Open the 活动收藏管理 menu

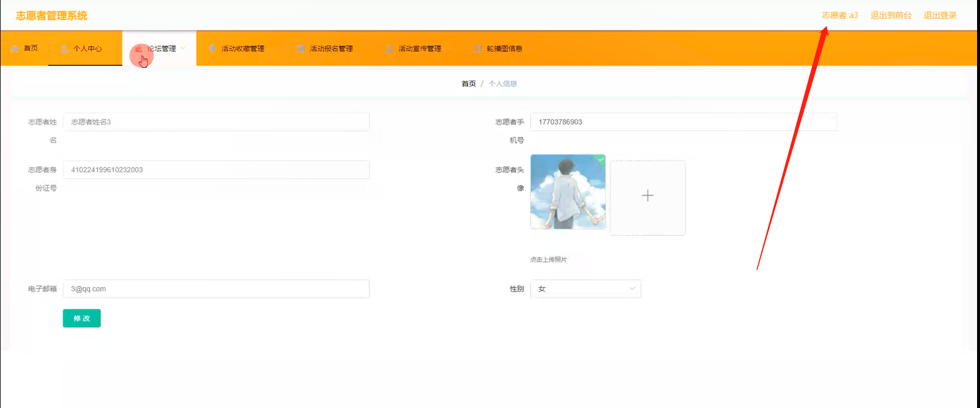click(243, 48)
